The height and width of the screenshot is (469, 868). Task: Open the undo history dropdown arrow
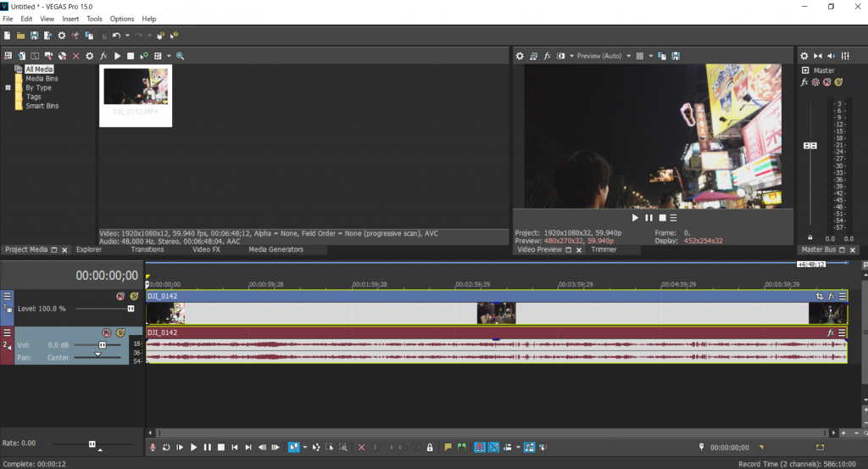click(127, 36)
